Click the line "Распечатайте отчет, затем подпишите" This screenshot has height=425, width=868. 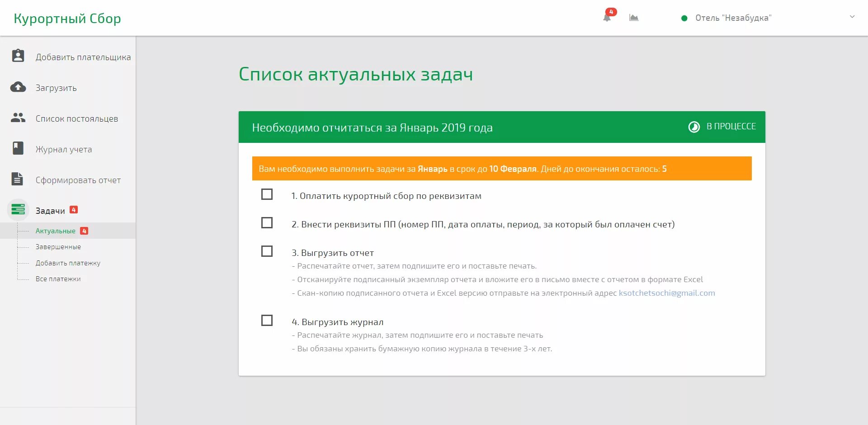(x=414, y=266)
